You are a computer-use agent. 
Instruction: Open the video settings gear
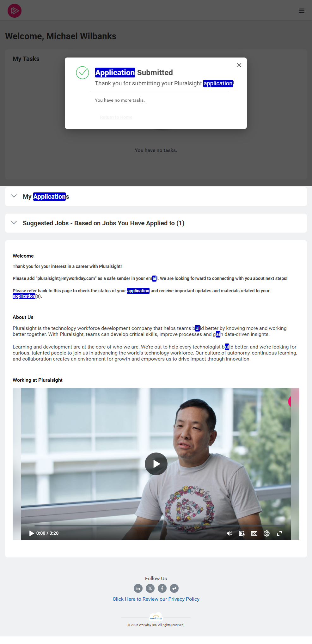coord(267,533)
